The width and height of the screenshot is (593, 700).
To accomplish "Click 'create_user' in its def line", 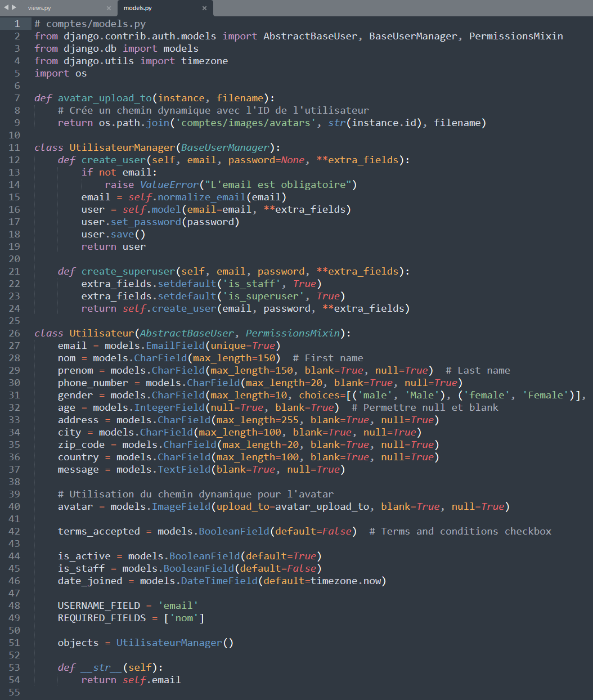I will [114, 160].
